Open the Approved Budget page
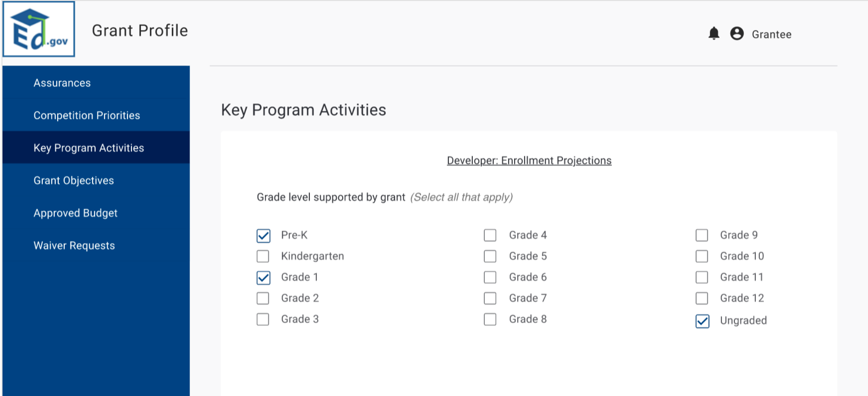The image size is (868, 396). click(76, 213)
